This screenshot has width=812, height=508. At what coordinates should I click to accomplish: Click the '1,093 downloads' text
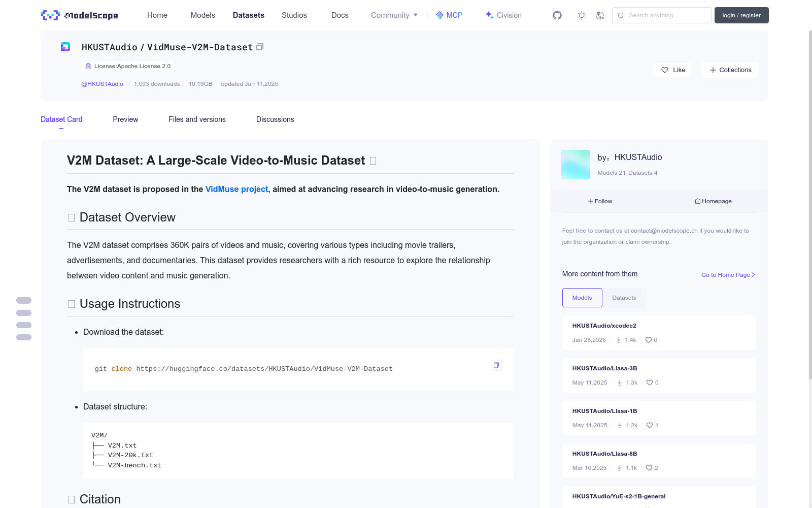click(x=157, y=84)
